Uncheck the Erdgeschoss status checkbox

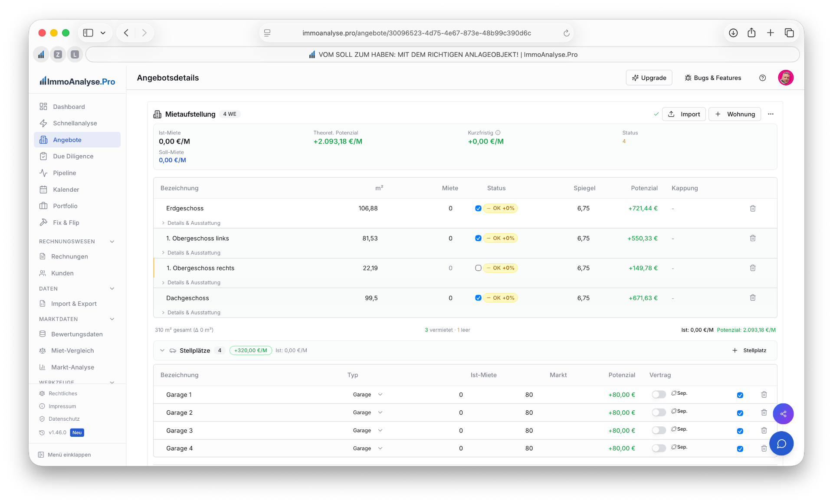coord(478,208)
